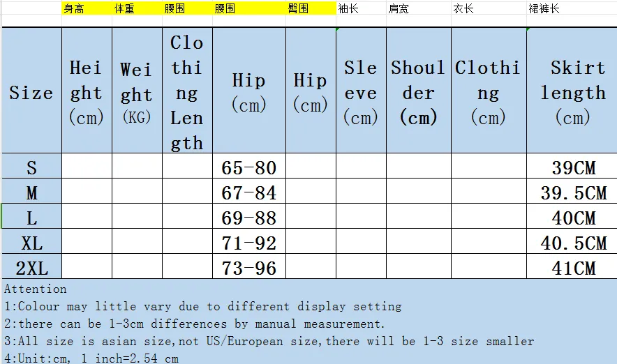Click the 73-96 hip measurement cell

pyautogui.click(x=249, y=268)
